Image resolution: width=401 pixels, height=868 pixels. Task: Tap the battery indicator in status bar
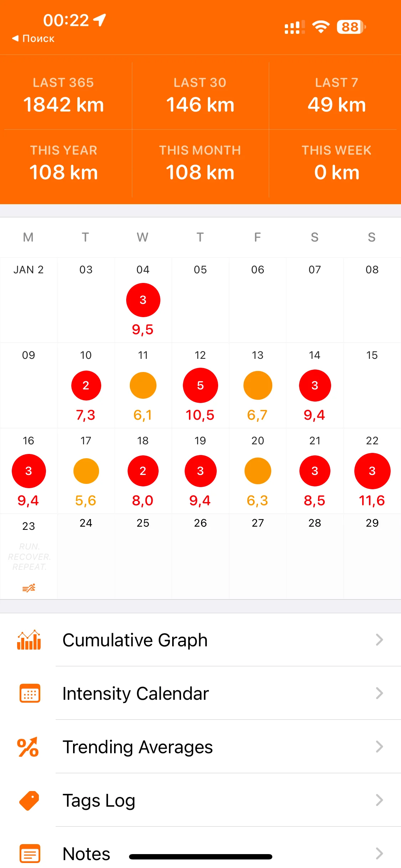tap(351, 27)
